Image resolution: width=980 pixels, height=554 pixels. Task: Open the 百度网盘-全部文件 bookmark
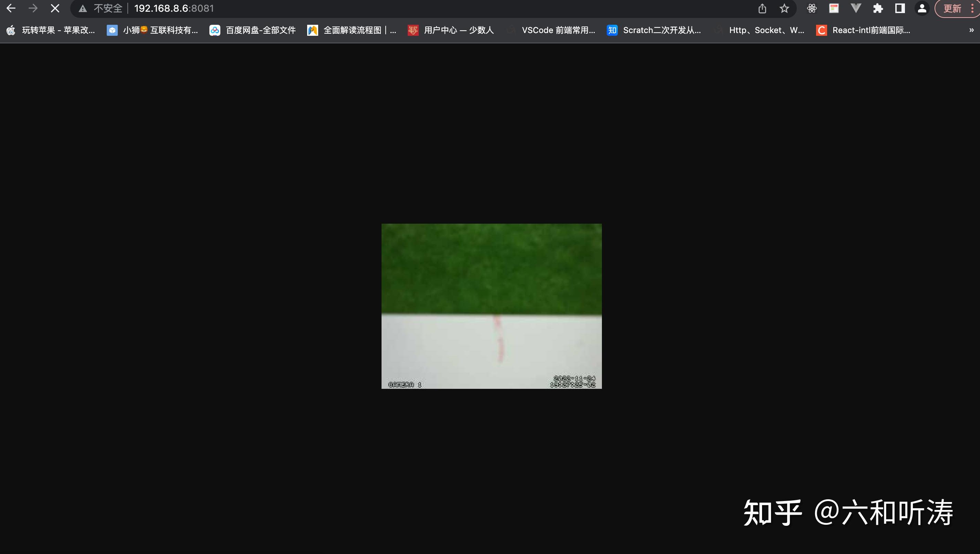click(253, 30)
